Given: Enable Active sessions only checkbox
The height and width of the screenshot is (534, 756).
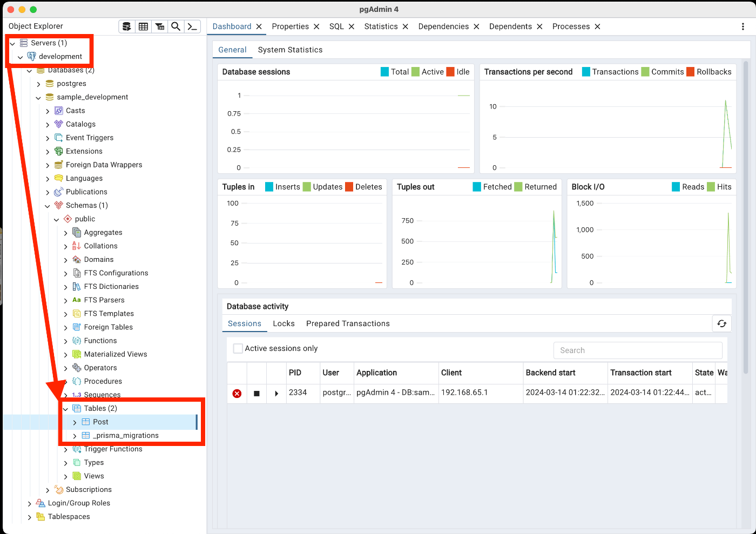Looking at the screenshot, I should tap(238, 348).
